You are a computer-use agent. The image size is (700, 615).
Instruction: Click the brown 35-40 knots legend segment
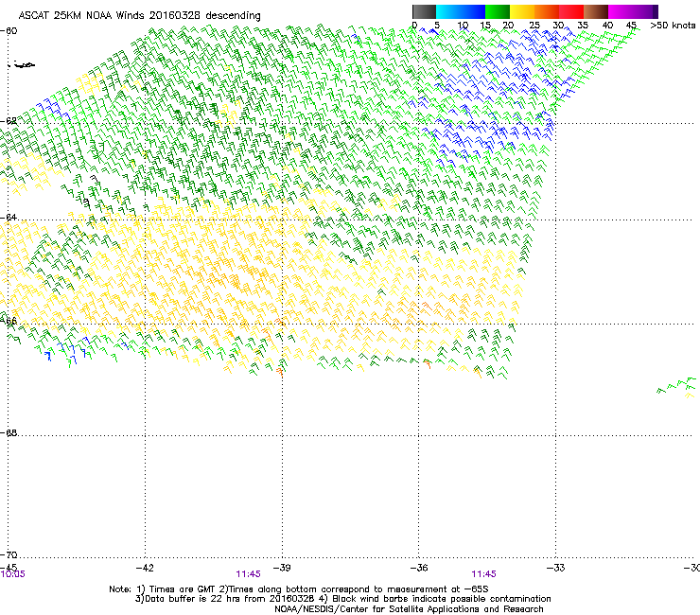pos(596,11)
